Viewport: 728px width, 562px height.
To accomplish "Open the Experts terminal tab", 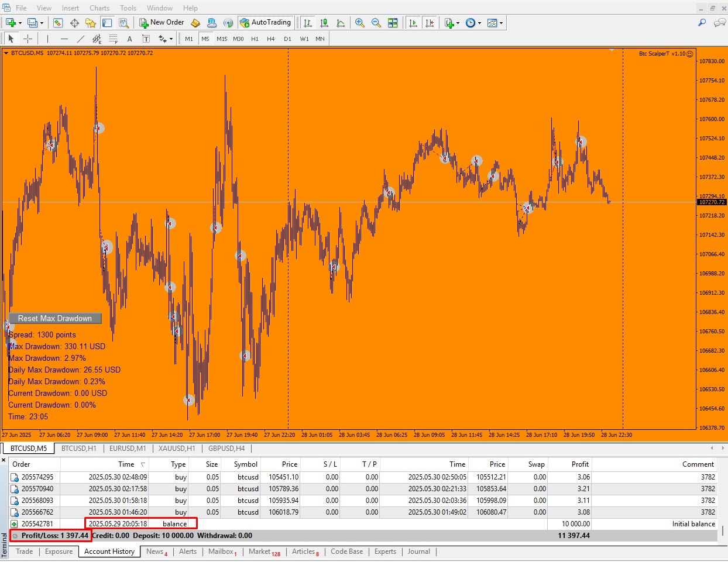I will pyautogui.click(x=385, y=551).
